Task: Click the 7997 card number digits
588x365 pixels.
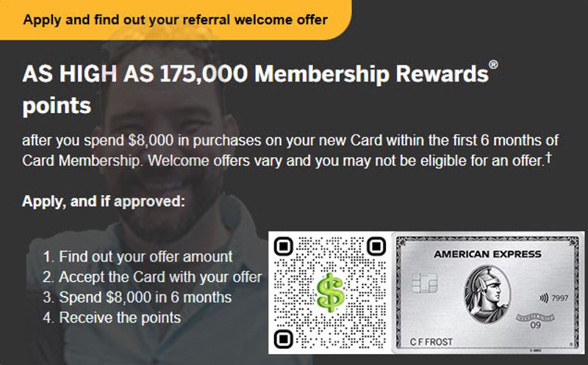Action: pyautogui.click(x=560, y=298)
